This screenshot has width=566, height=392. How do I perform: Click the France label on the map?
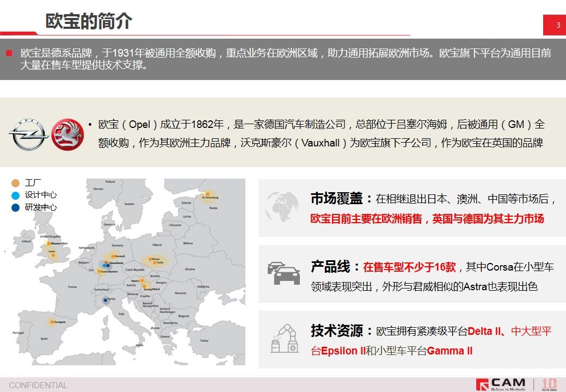tap(72, 286)
